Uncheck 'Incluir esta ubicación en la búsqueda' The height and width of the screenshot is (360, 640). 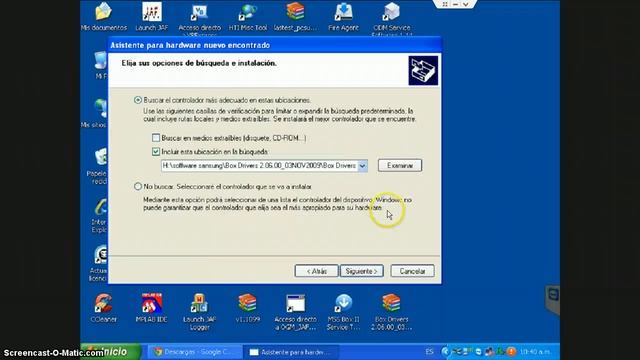click(x=156, y=151)
